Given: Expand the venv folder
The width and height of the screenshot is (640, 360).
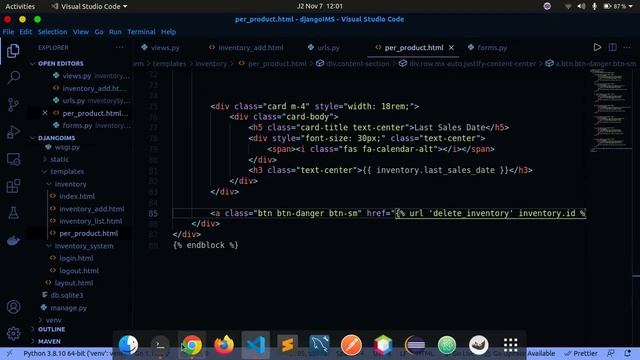Looking at the screenshot, I should 53,320.
